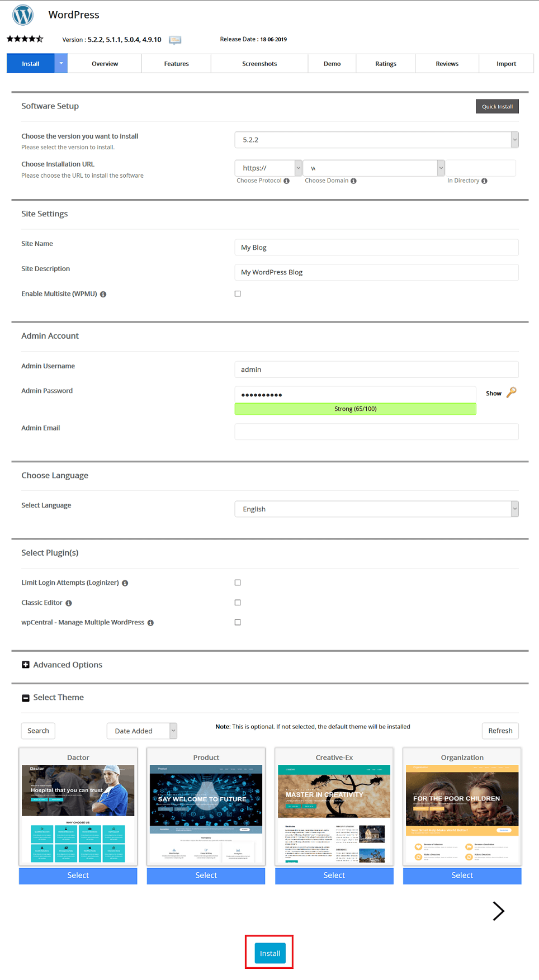Click the Refresh themes button
Screen dimensions: 539x980
click(x=500, y=731)
